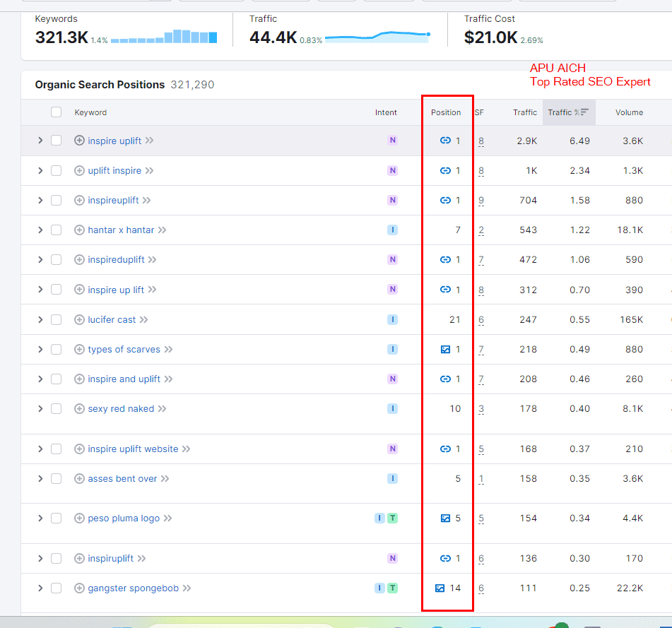The image size is (672, 628).
Task: Click the sort icon in Traffic % column
Action: coord(584,112)
